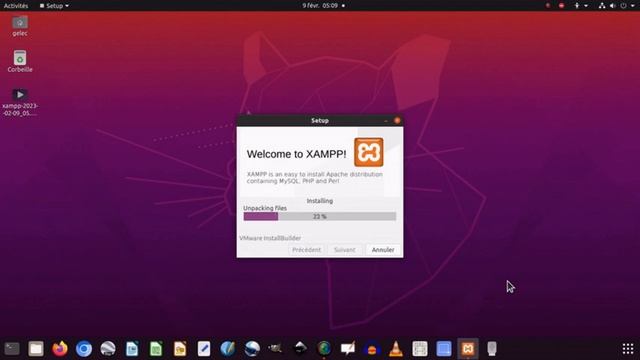Image resolution: width=640 pixels, height=360 pixels.
Task: Click the disabled Précédent button
Action: coord(306,250)
